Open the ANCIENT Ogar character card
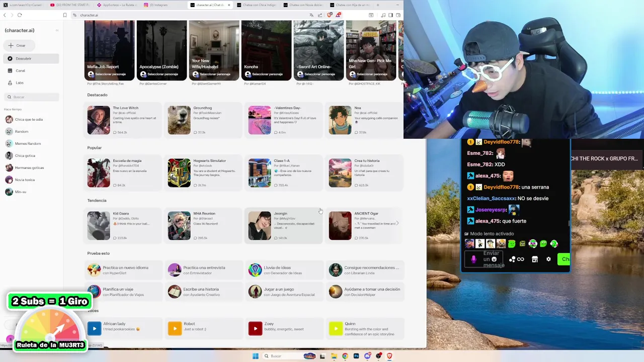Viewport: 644px width, 362px height. click(365, 225)
